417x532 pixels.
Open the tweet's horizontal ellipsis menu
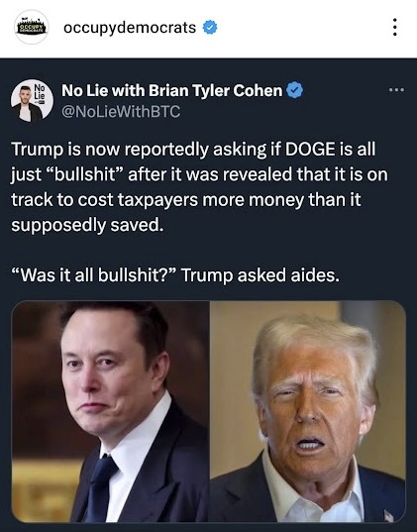pos(396,90)
